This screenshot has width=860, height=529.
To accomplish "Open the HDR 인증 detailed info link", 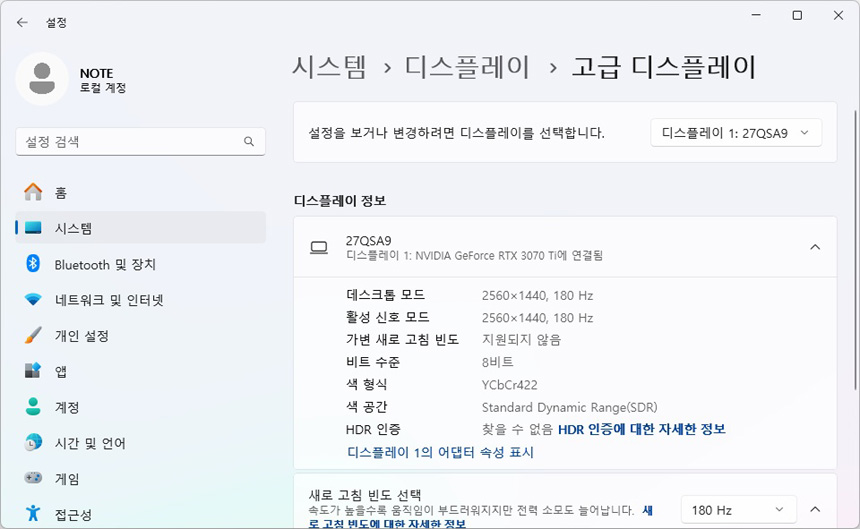I will tap(641, 429).
